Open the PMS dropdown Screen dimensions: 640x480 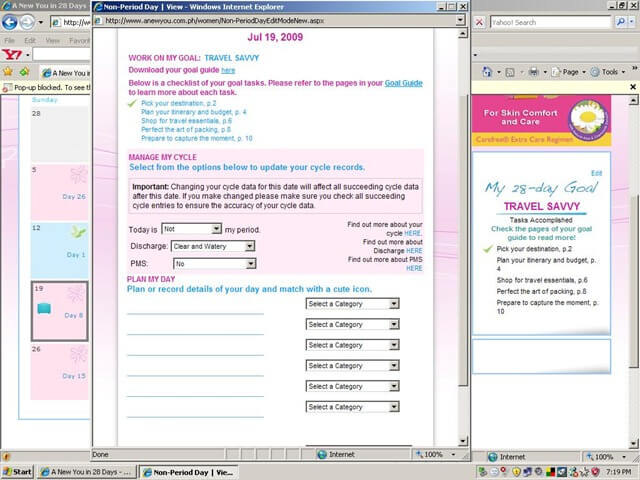pyautogui.click(x=214, y=263)
